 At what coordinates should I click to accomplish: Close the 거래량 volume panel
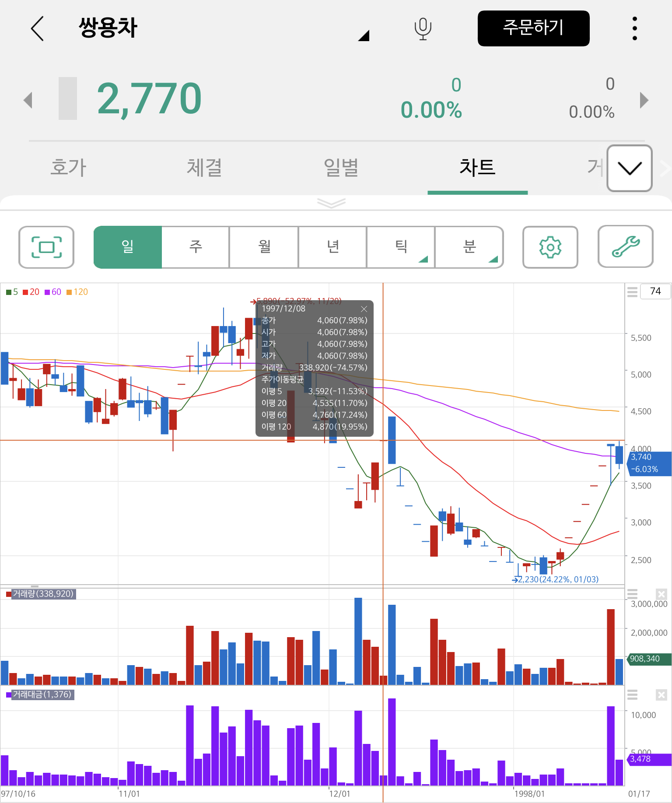pyautogui.click(x=661, y=594)
